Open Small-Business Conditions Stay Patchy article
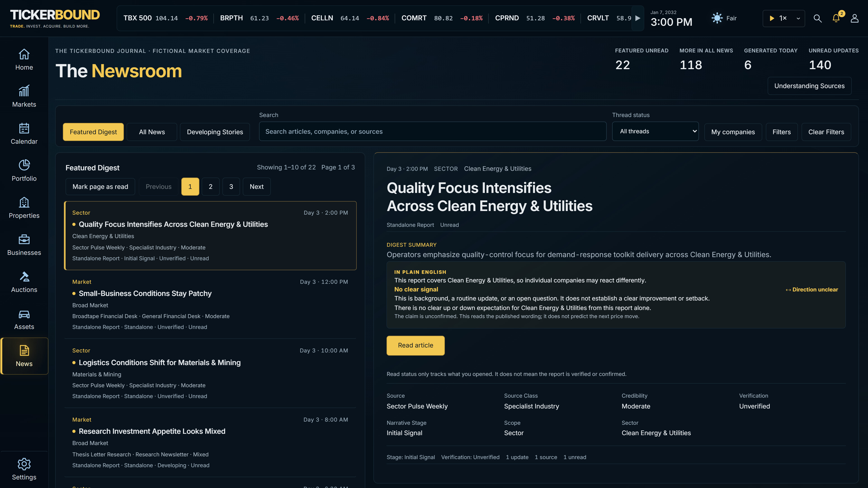 (x=210, y=304)
